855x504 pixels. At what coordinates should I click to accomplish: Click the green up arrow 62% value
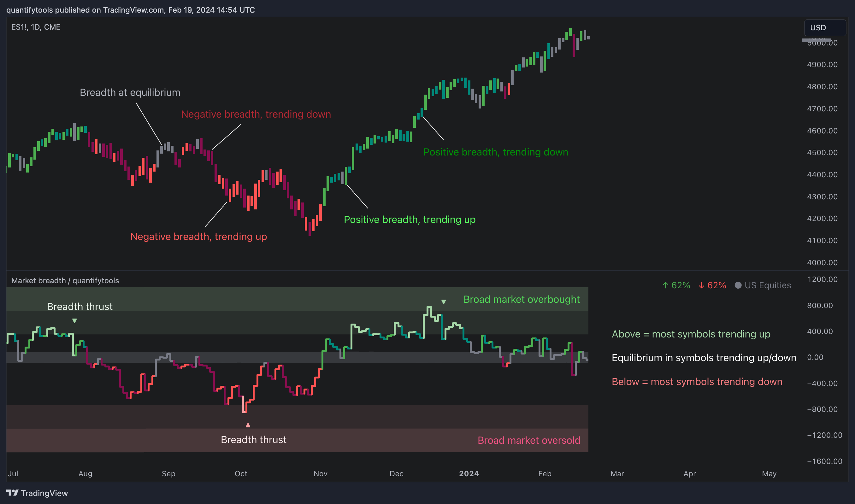coord(676,285)
